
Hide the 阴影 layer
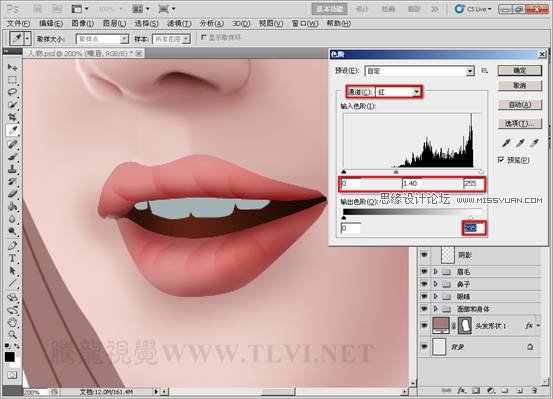pos(424,254)
